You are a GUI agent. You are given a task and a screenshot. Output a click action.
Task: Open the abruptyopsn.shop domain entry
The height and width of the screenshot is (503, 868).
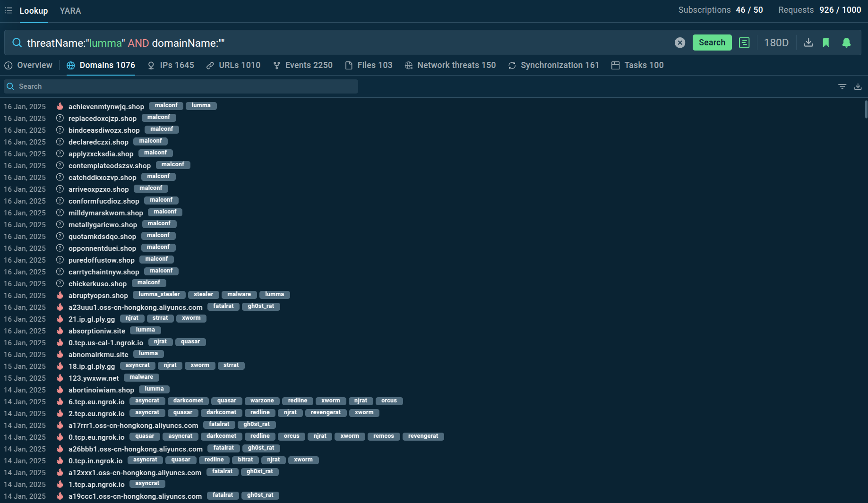98,296
